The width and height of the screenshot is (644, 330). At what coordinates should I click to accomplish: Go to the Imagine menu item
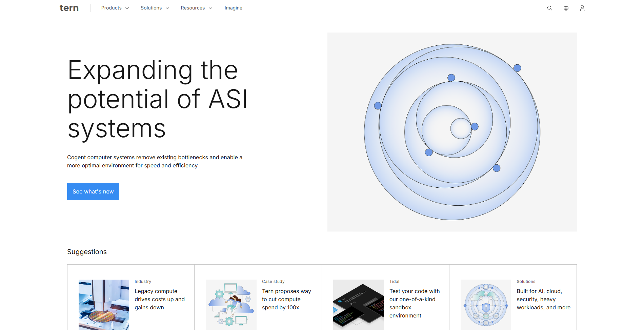coord(233,8)
